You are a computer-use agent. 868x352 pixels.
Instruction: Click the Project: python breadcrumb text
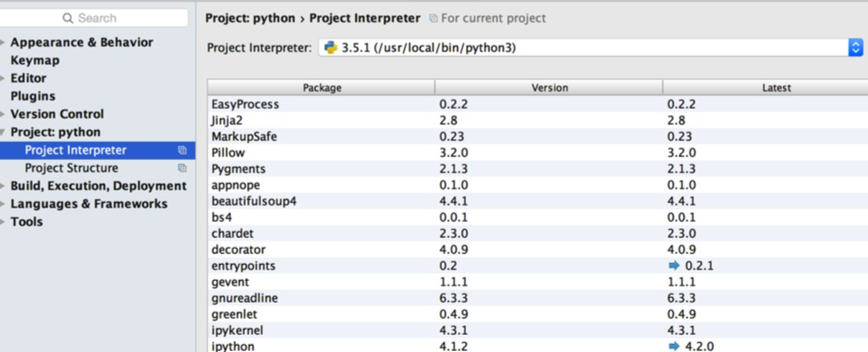coord(250,18)
